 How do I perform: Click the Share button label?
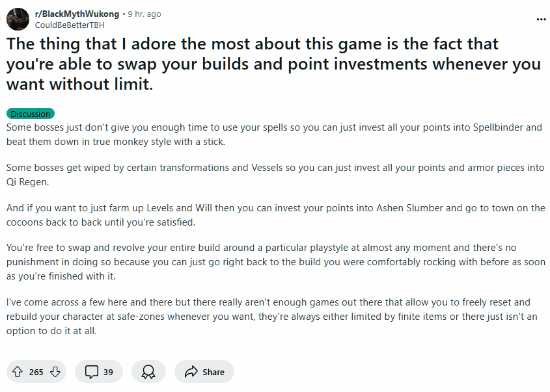(x=213, y=372)
